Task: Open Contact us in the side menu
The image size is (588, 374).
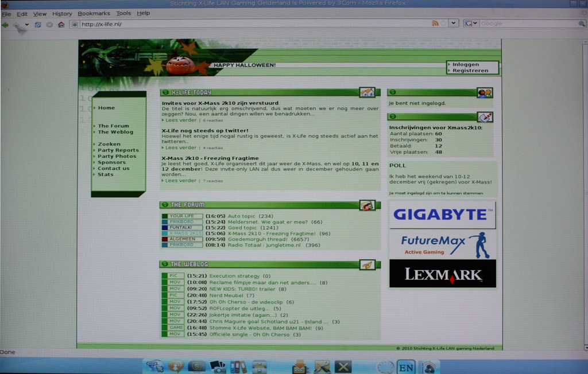Action: click(x=114, y=168)
